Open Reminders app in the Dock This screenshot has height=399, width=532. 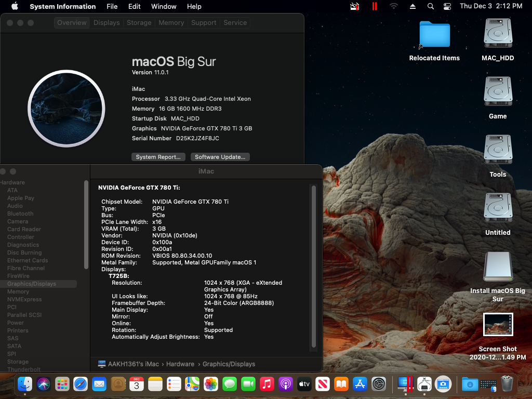pyautogui.click(x=174, y=384)
